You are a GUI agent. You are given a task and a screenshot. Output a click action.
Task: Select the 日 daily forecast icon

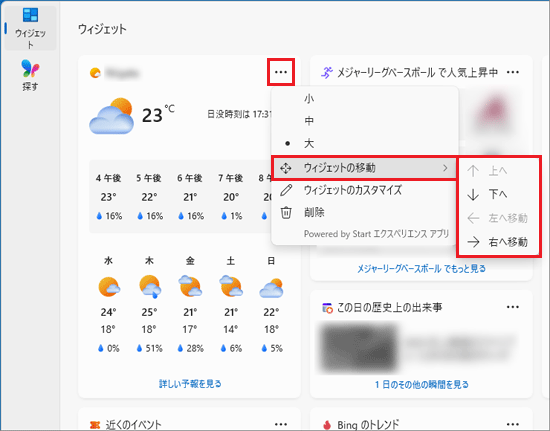[271, 288]
